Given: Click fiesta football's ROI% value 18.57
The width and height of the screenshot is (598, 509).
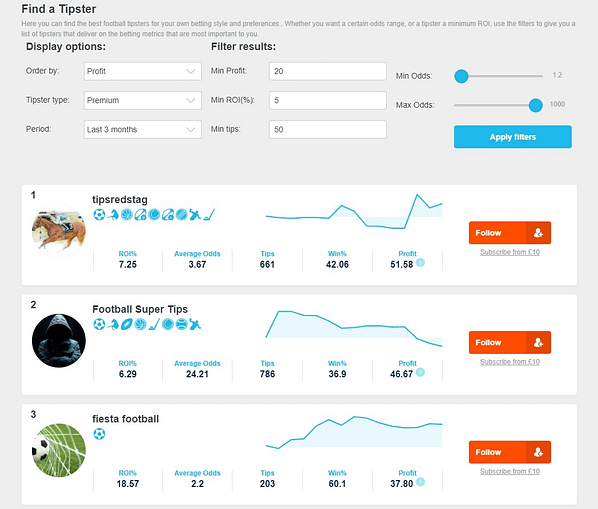Looking at the screenshot, I should 127,484.
